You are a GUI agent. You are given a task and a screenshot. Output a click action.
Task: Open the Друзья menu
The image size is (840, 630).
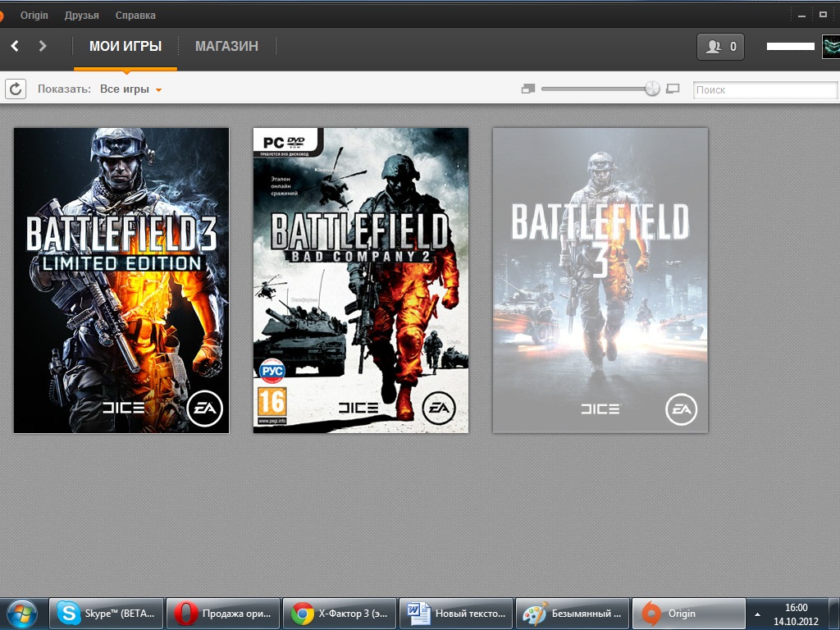click(81, 15)
